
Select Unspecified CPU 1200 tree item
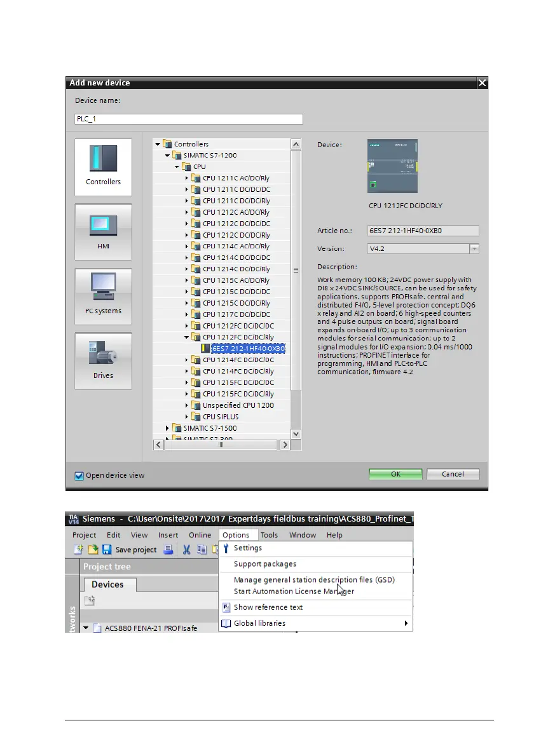click(238, 405)
